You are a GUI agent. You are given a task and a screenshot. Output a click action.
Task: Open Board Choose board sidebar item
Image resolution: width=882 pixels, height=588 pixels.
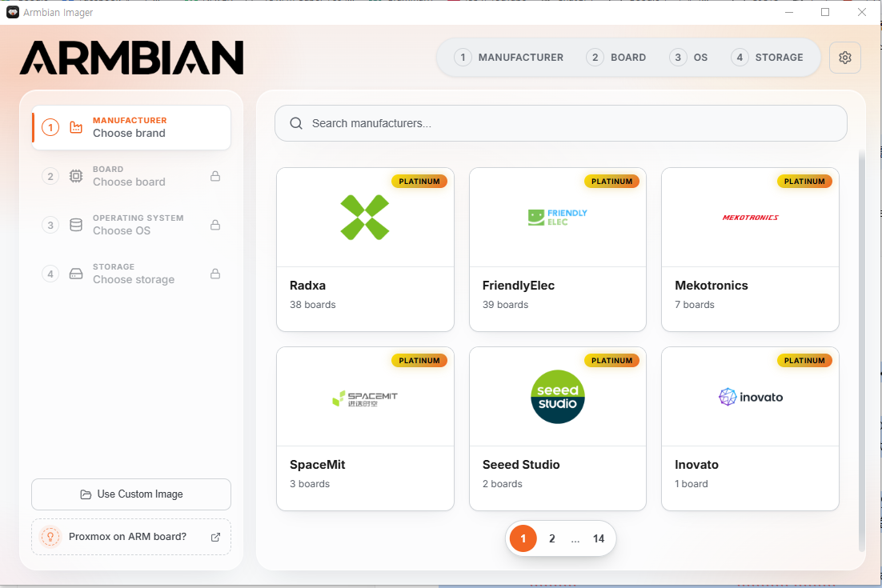click(131, 176)
